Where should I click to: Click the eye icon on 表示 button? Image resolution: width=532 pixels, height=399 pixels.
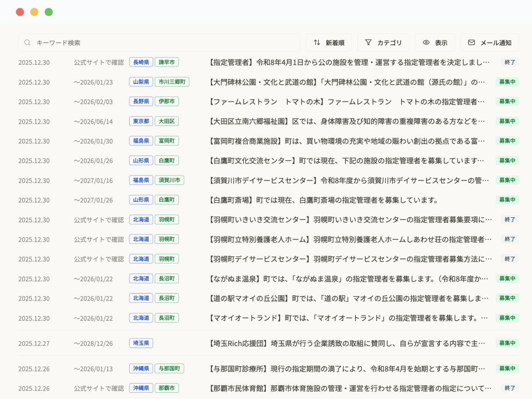(427, 42)
